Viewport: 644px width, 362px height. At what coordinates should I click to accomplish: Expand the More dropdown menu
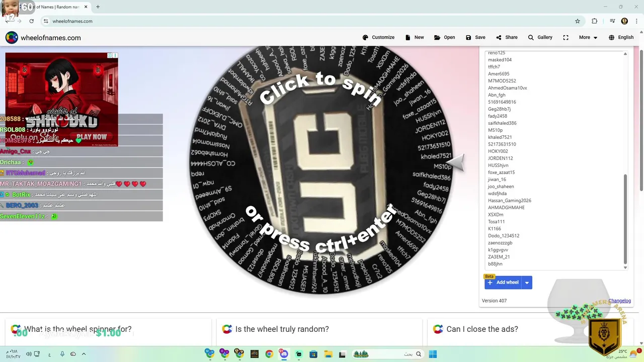click(588, 37)
